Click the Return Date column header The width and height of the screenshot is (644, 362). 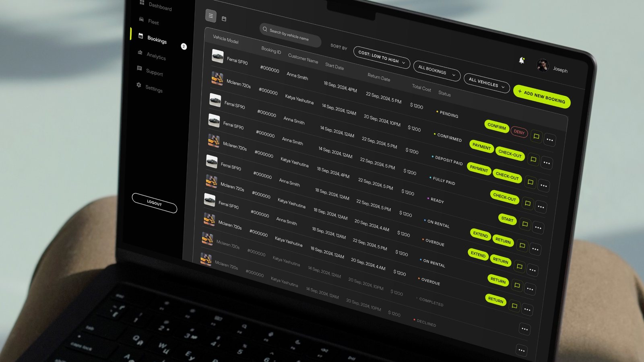(379, 77)
